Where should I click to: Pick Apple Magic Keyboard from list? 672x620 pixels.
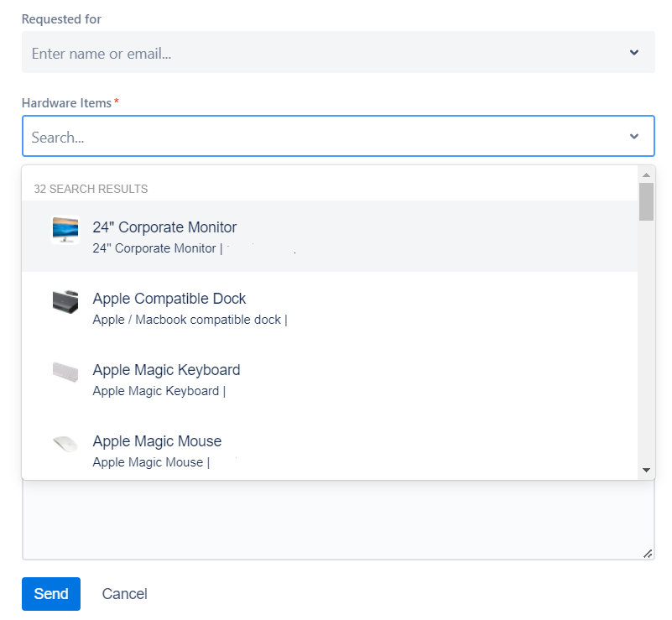pos(330,378)
